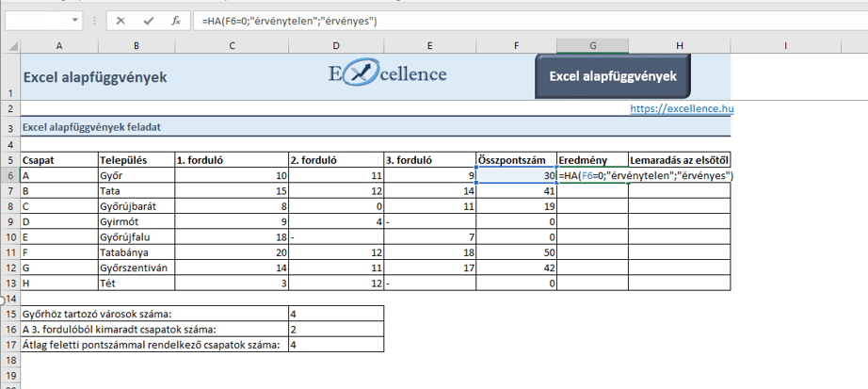Image resolution: width=868 pixels, height=389 pixels.
Task: Click the Eredmény cell for team B
Action: (x=592, y=191)
